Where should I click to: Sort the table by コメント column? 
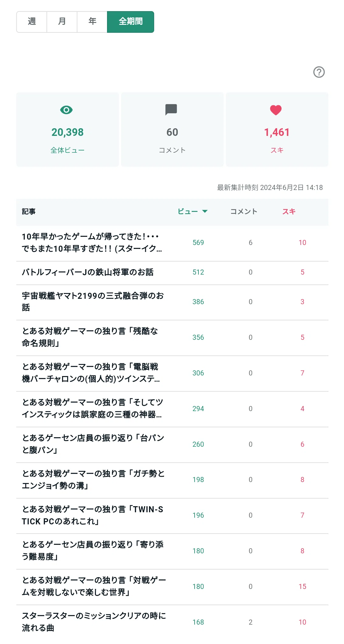click(244, 212)
